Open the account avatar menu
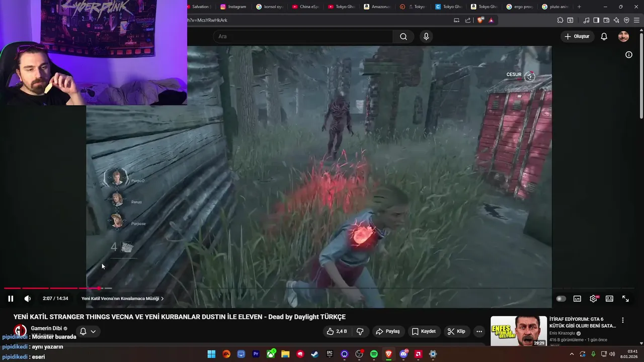Viewport: 644px width, 362px height. [623, 36]
